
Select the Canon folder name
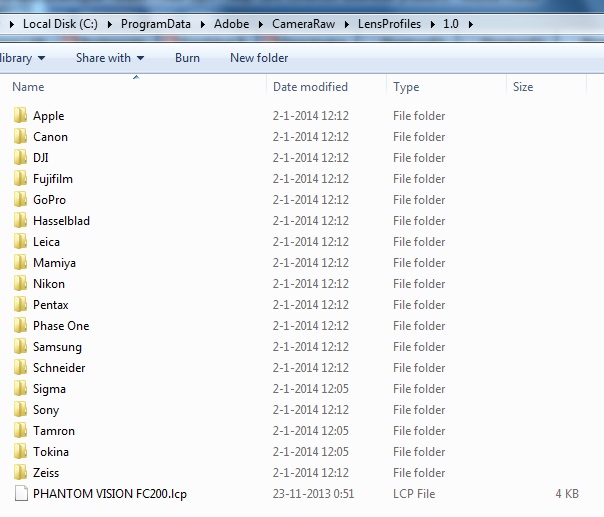tap(50, 137)
